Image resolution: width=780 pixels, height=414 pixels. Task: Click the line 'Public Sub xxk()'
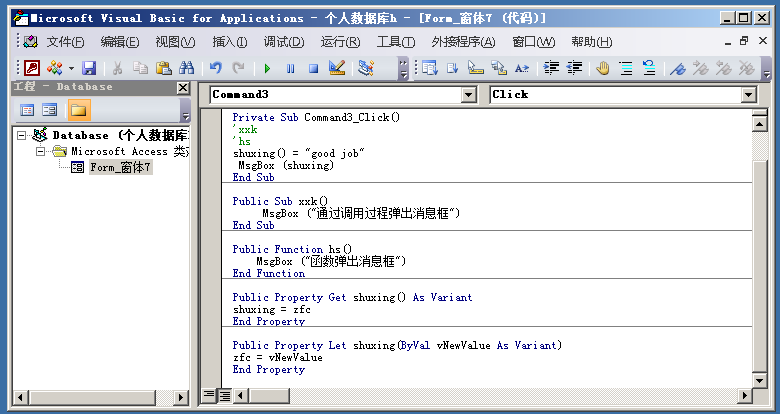(x=280, y=201)
